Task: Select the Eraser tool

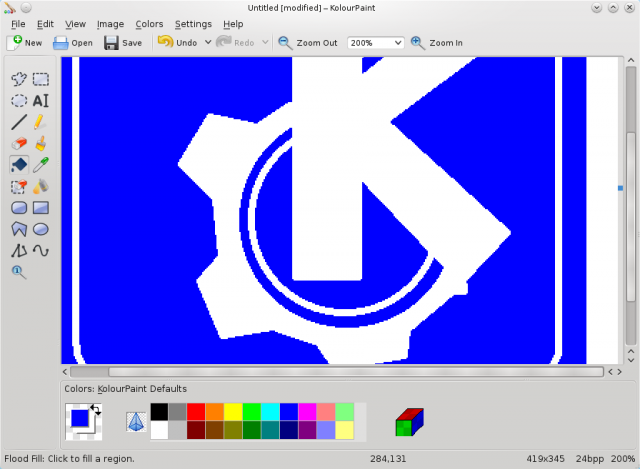Action: tap(19, 143)
